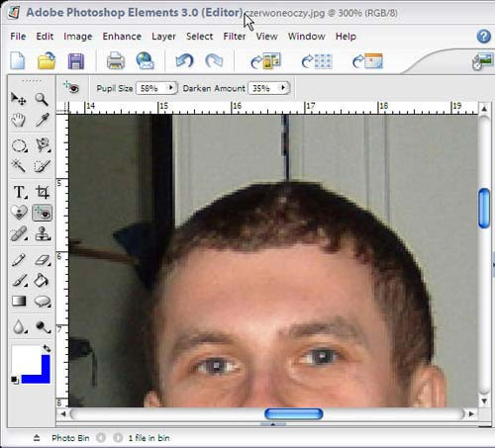The width and height of the screenshot is (495, 448).
Task: Click the Save floppy disk icon
Action: tap(76, 61)
